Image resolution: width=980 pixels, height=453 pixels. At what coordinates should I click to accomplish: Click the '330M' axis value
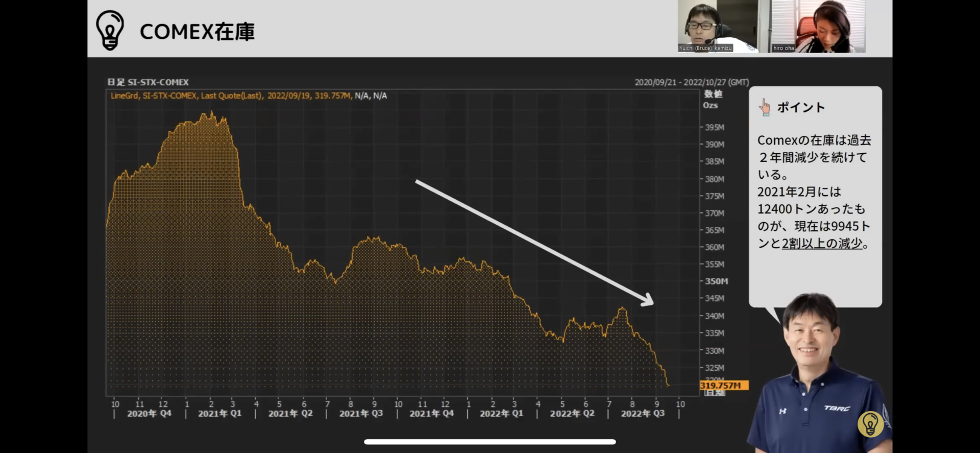point(715,351)
